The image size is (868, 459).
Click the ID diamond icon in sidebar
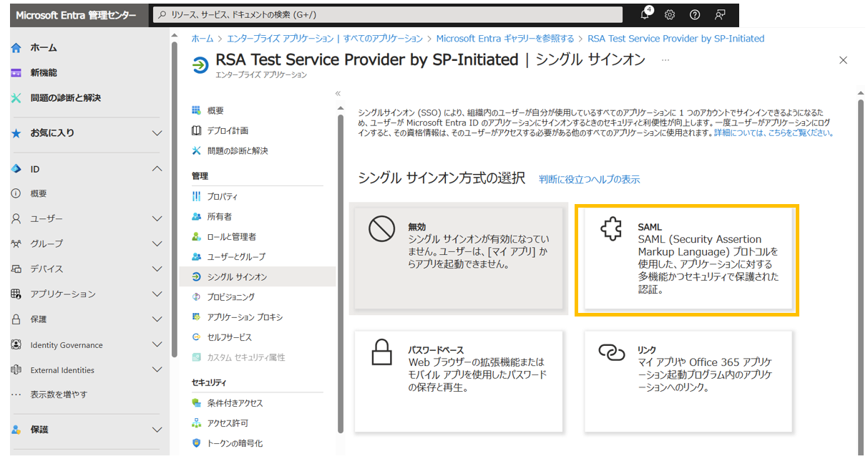(x=16, y=169)
